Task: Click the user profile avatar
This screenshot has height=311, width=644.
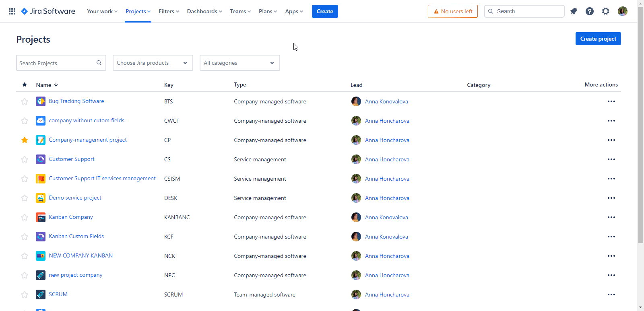Action: (622, 11)
